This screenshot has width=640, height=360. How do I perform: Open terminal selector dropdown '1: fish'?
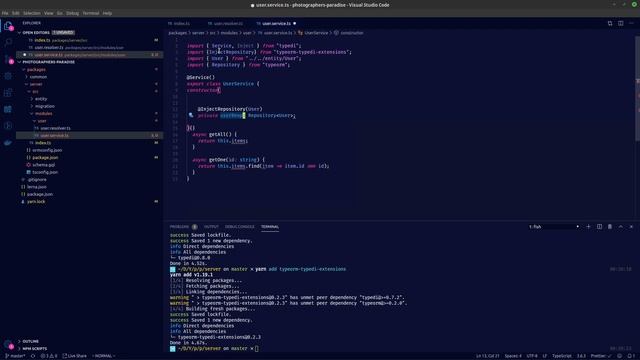point(554,227)
